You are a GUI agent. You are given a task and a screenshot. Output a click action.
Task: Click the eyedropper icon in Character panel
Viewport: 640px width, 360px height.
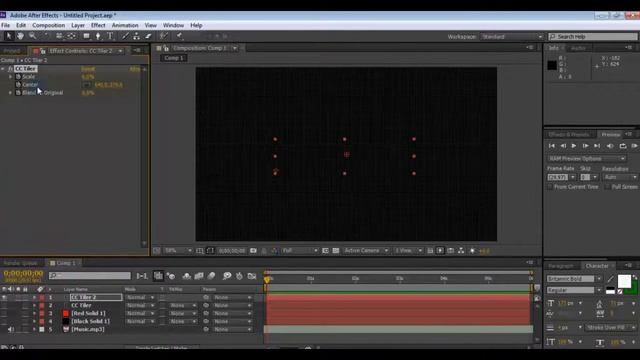[x=610, y=279]
